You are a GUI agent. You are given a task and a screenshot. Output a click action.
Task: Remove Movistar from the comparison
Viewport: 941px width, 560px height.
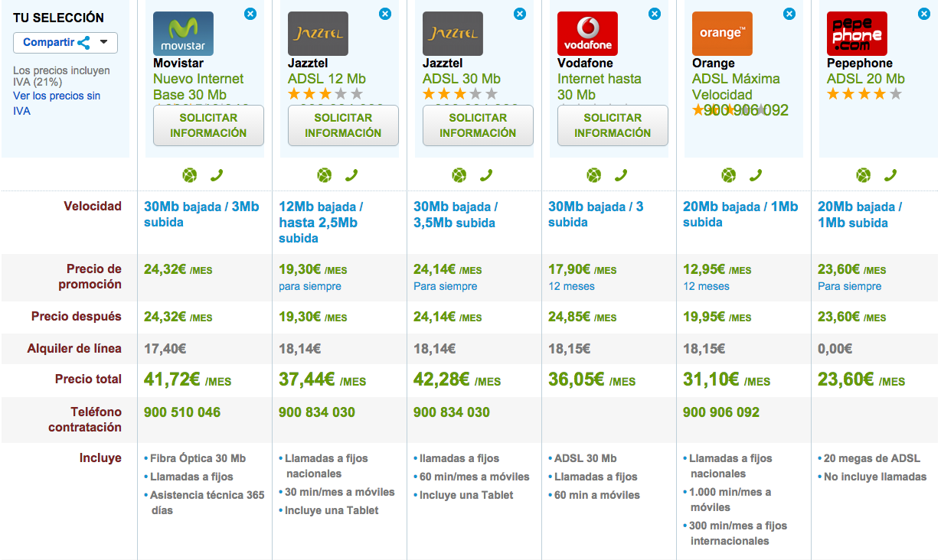pyautogui.click(x=250, y=14)
